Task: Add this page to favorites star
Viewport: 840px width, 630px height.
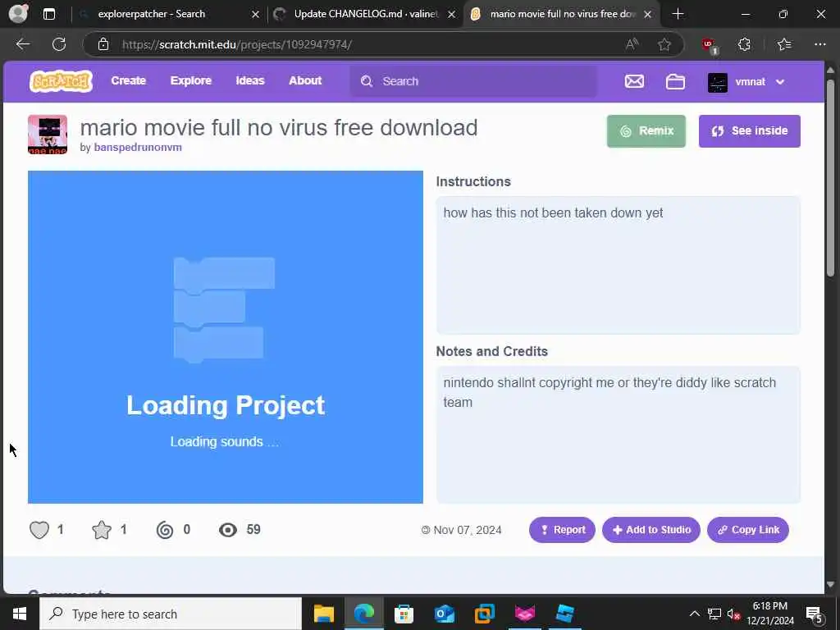Action: click(664, 44)
